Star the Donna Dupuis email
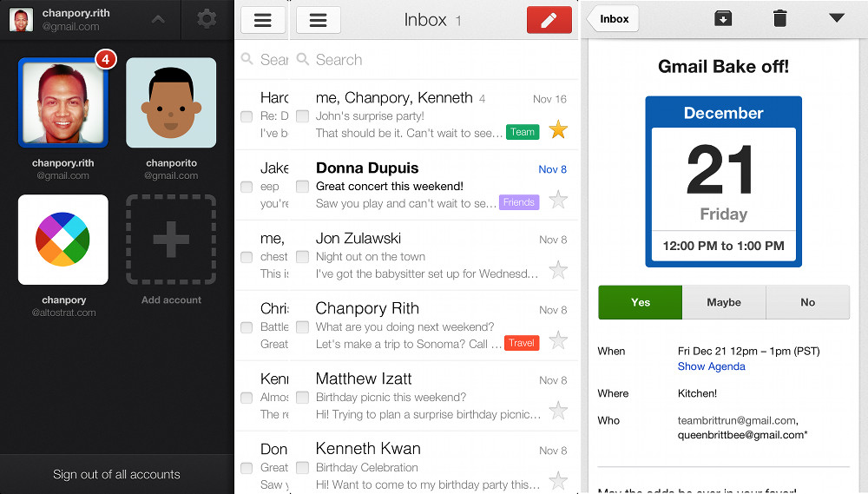This screenshot has height=494, width=868. pos(558,200)
